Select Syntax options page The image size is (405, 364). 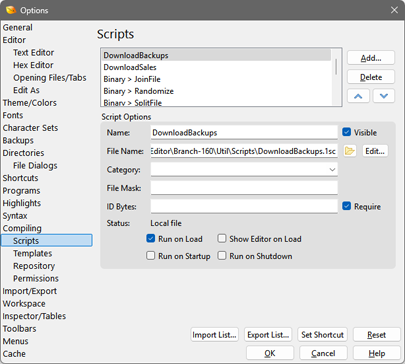click(x=15, y=216)
